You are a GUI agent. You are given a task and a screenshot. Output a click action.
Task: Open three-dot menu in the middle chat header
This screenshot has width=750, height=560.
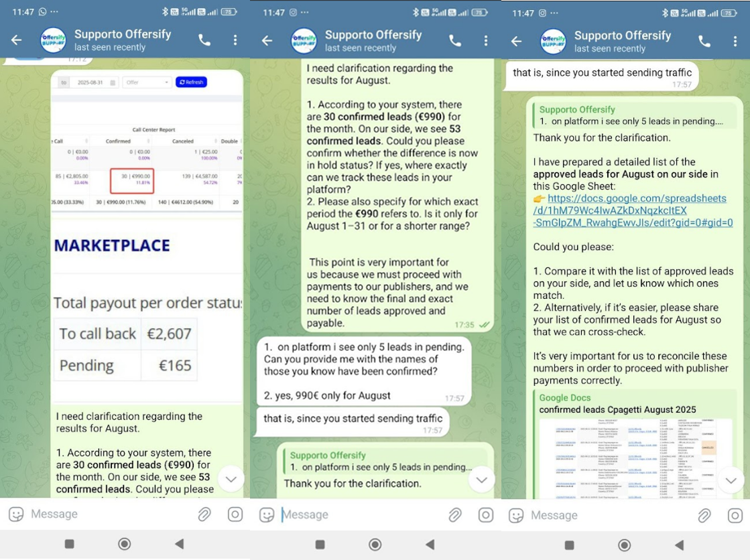click(486, 41)
